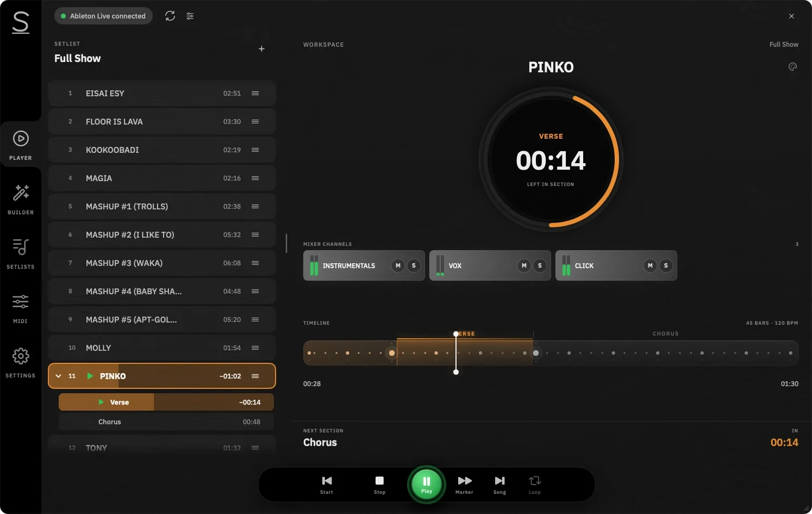This screenshot has height=514, width=812.
Task: Click the setlist panel resize handle
Action: click(x=286, y=243)
